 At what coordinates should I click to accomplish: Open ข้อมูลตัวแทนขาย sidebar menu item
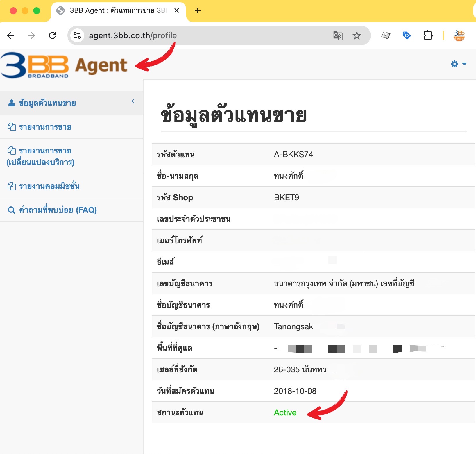47,103
